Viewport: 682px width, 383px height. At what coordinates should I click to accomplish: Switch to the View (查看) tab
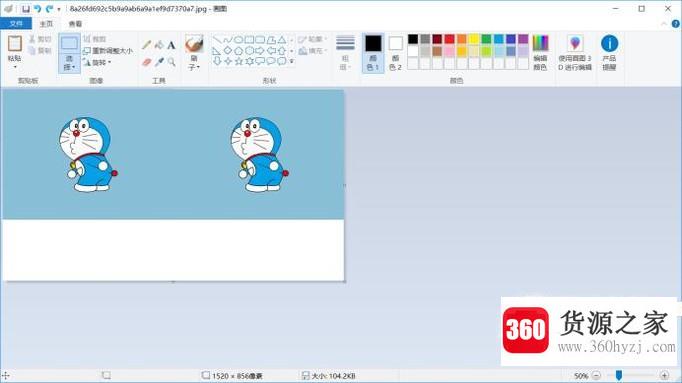75,24
